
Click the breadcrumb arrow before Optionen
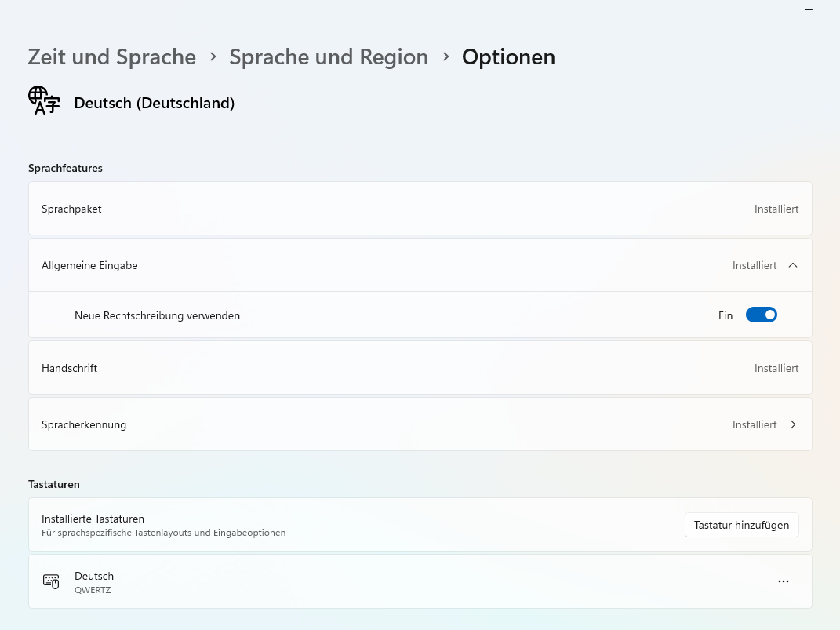tap(445, 56)
